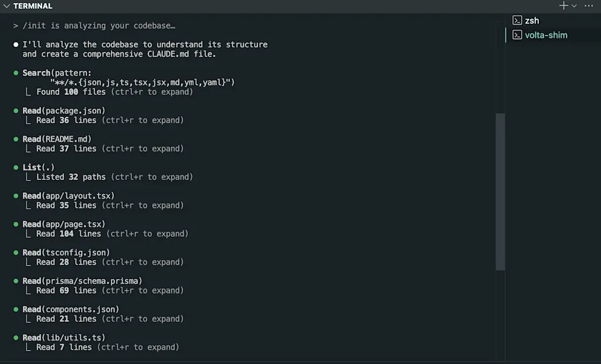
Task: Click the green bullet beside Read(package.json)
Action: coord(16,111)
